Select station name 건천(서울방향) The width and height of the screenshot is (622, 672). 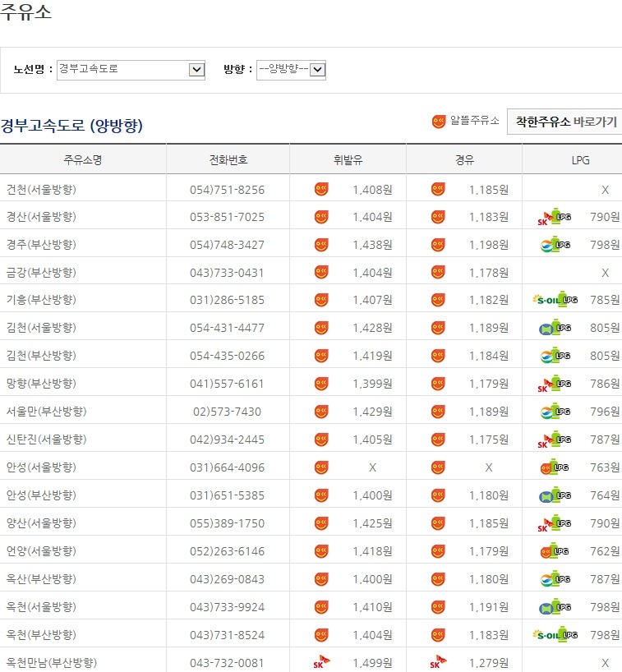pos(41,190)
